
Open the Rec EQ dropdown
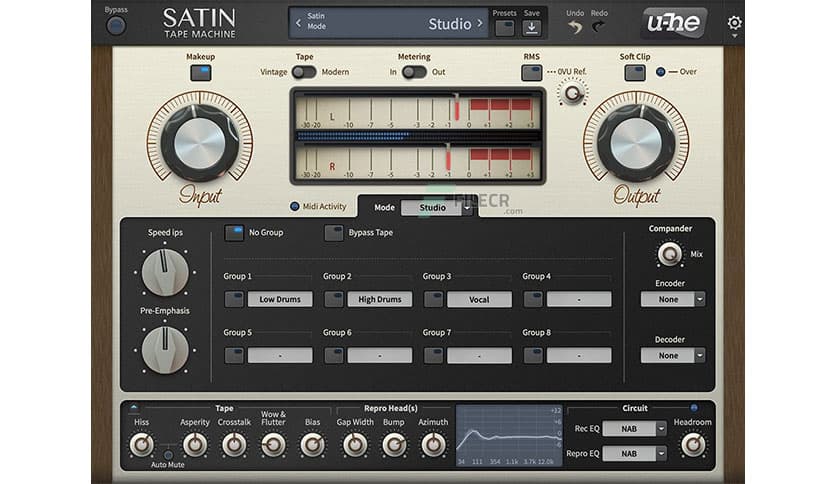coord(634,429)
